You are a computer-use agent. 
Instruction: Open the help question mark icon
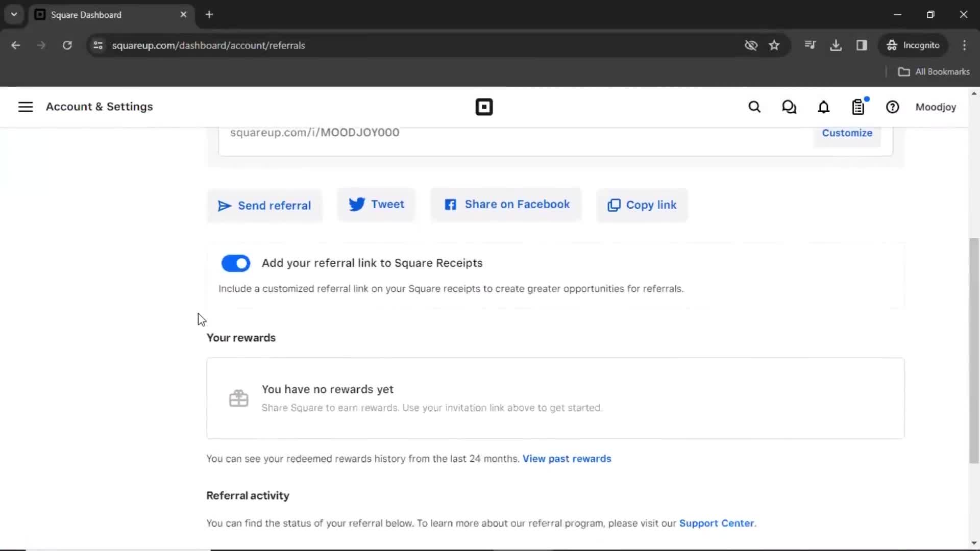pyautogui.click(x=893, y=107)
